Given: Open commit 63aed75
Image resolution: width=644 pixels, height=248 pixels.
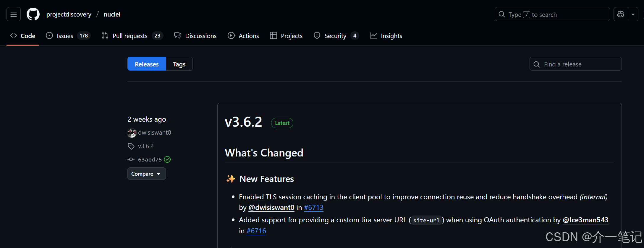Looking at the screenshot, I should [x=150, y=159].
